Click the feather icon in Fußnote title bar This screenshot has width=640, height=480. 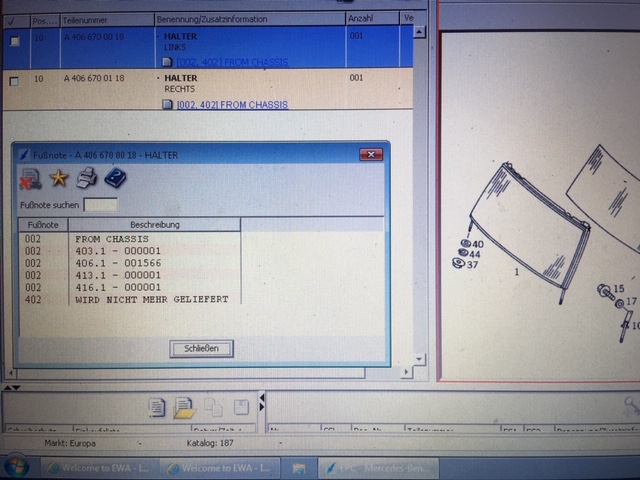point(24,155)
